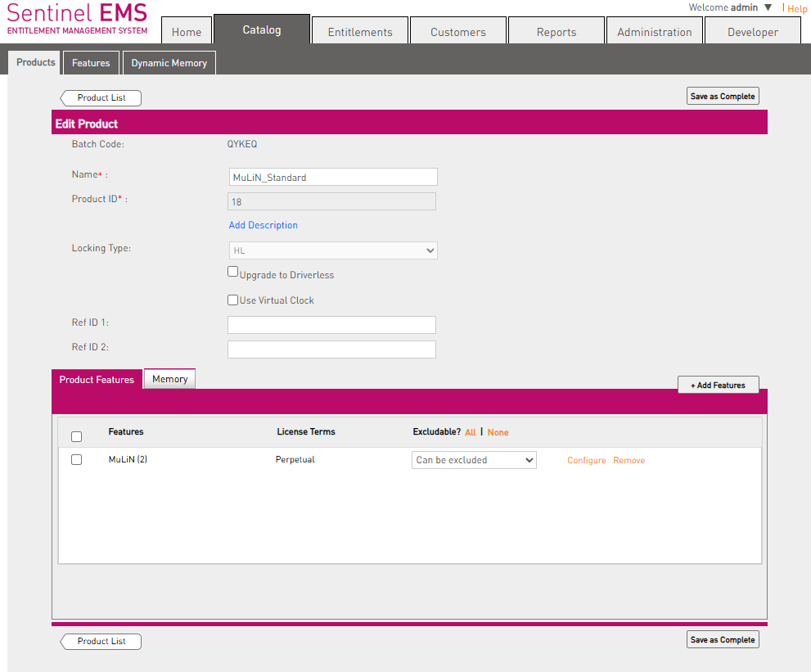Check the select-all Features header checkbox

[x=77, y=436]
